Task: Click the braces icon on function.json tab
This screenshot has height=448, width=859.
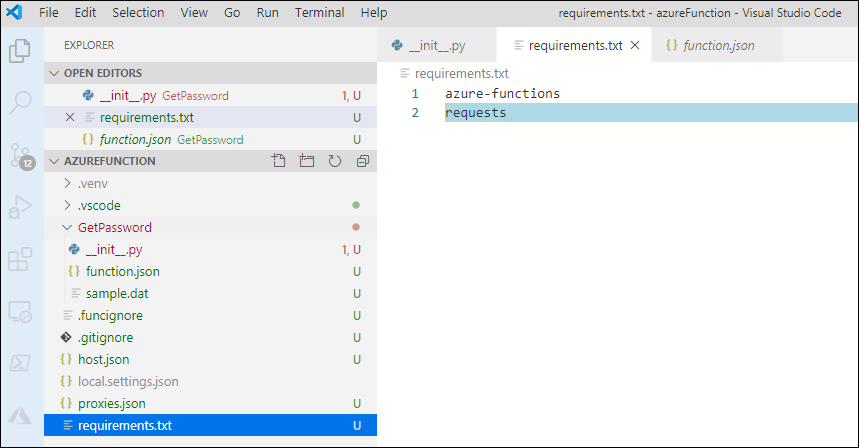Action: pyautogui.click(x=672, y=45)
